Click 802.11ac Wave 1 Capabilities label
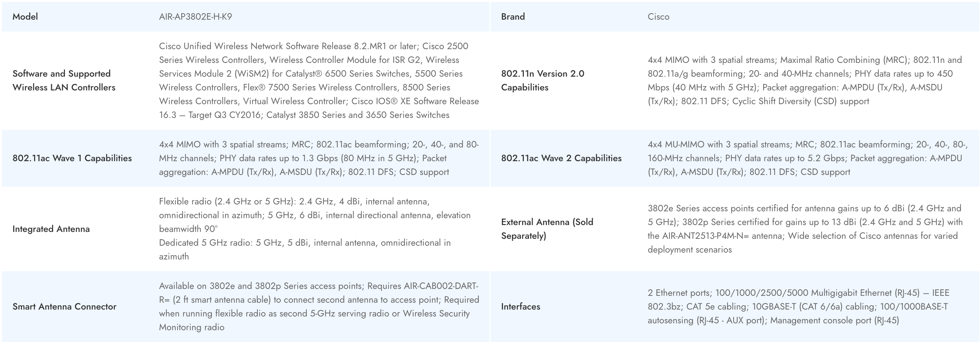 tap(72, 158)
